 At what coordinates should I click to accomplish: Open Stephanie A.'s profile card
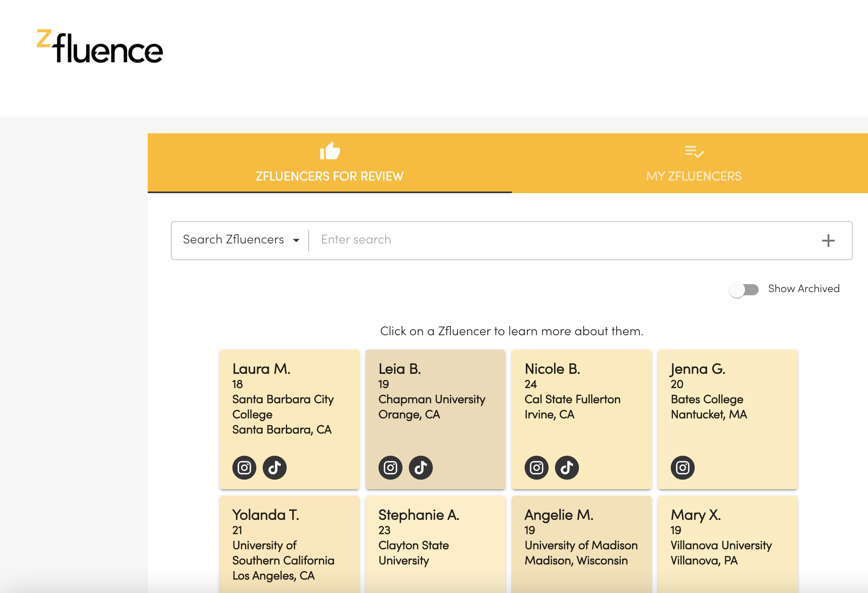click(436, 544)
